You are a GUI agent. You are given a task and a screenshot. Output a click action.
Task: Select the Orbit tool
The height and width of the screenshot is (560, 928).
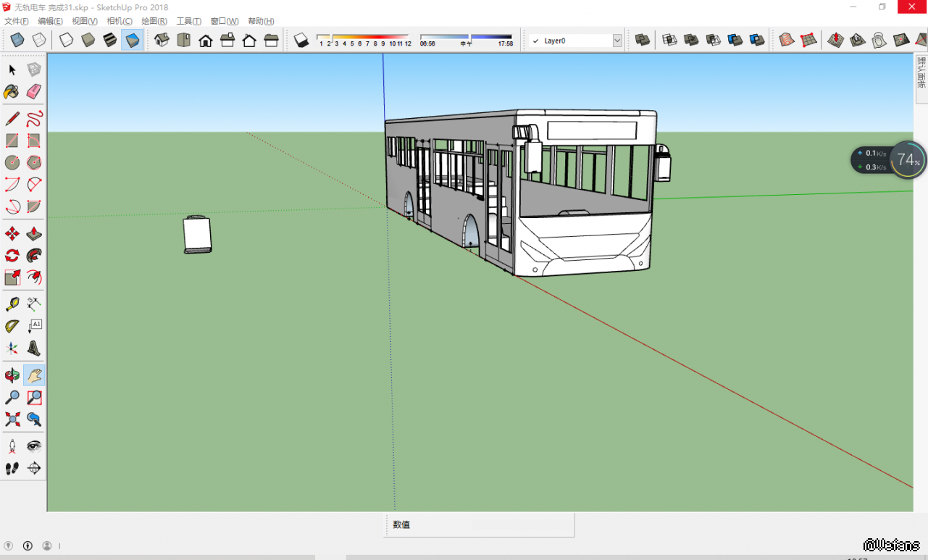tap(12, 375)
